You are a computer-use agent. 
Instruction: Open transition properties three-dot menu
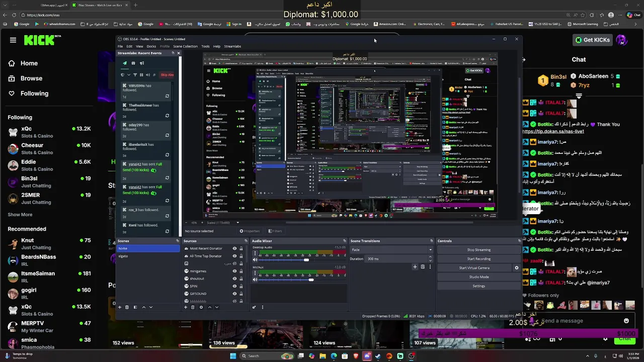pos(430,266)
